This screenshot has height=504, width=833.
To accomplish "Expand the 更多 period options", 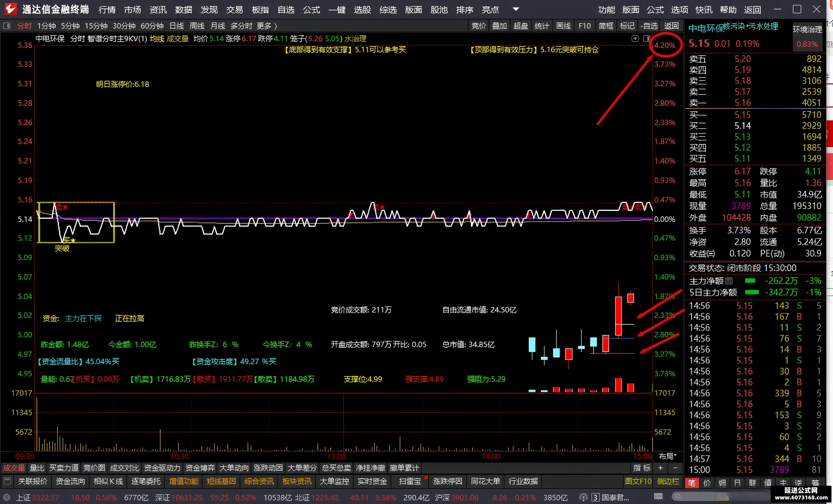I will tap(267, 26).
